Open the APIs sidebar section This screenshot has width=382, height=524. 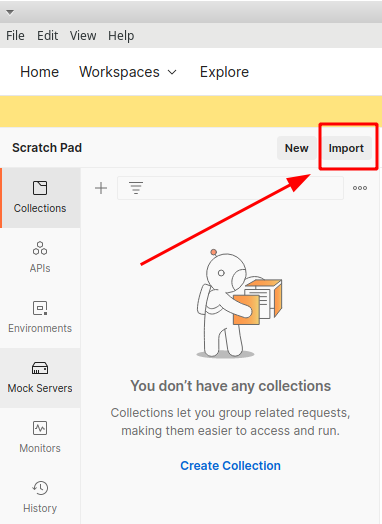pyautogui.click(x=40, y=257)
